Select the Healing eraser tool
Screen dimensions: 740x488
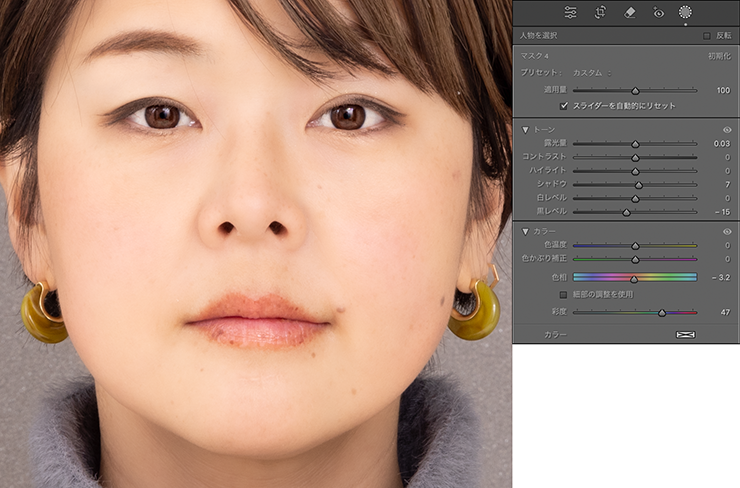pos(629,12)
